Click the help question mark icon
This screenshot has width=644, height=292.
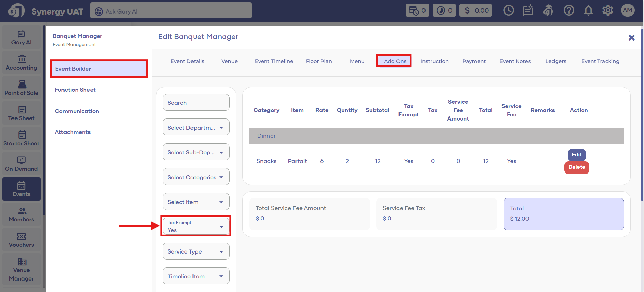pos(569,11)
